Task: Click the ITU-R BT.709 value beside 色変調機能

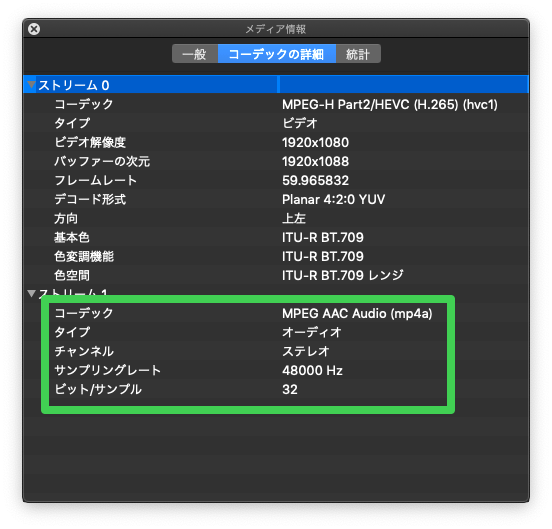Action: (323, 256)
